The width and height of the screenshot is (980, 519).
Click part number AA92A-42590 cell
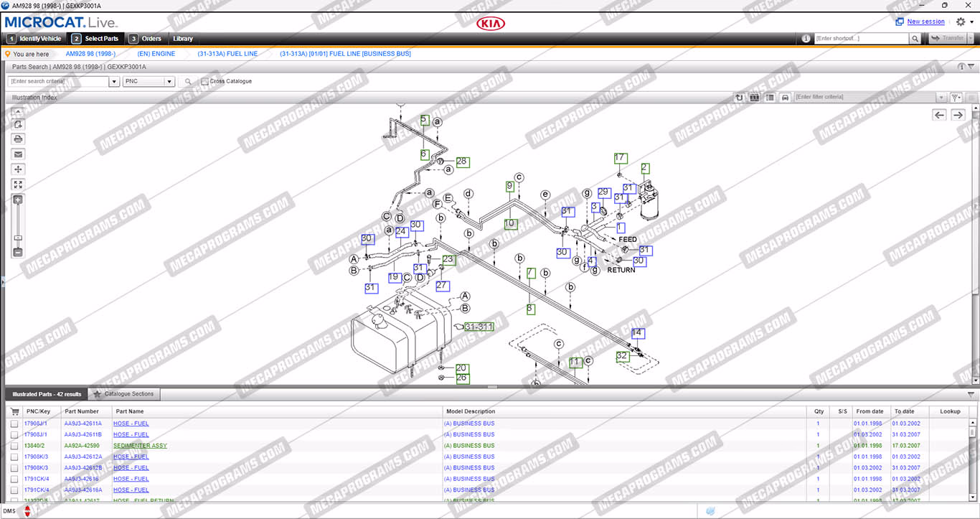coord(82,446)
